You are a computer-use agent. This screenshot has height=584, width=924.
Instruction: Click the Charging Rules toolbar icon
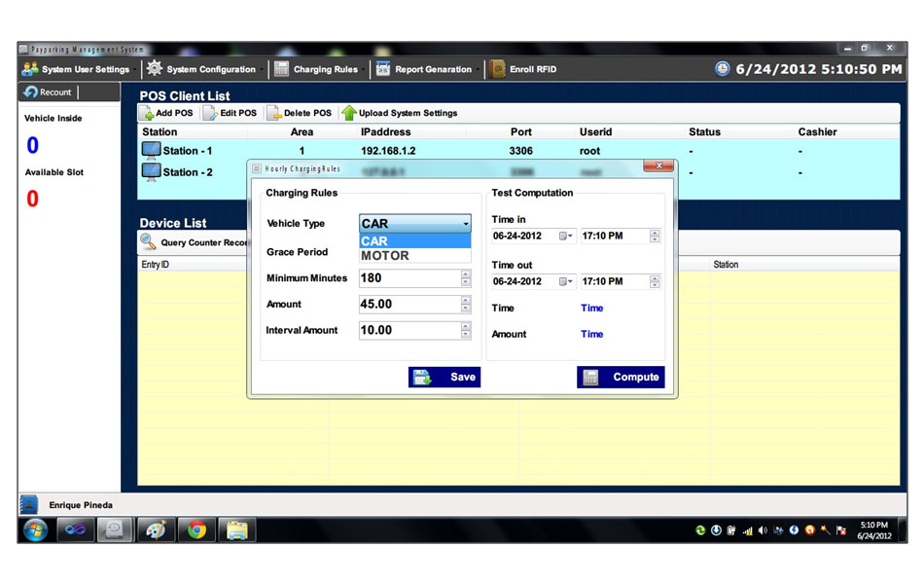pyautogui.click(x=281, y=69)
